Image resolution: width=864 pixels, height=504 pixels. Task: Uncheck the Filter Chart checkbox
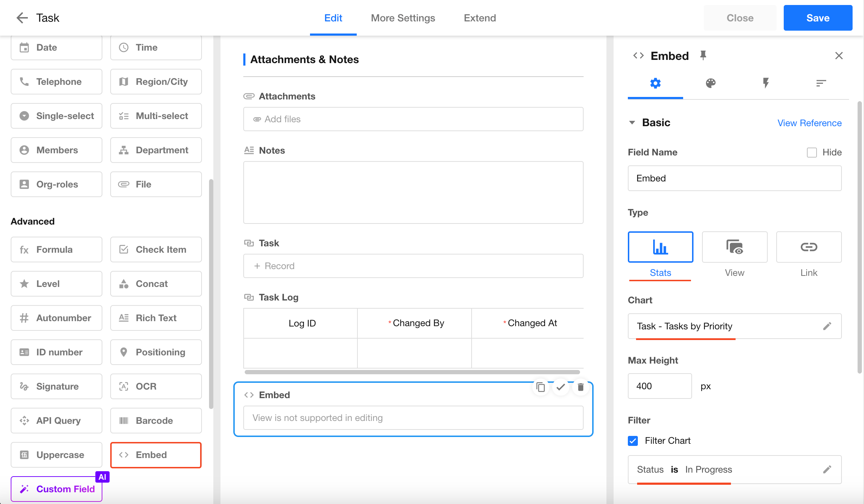633,441
